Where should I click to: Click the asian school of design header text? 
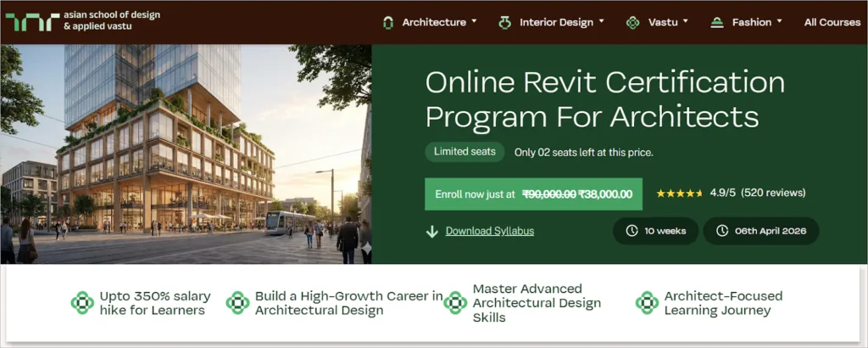click(x=112, y=20)
